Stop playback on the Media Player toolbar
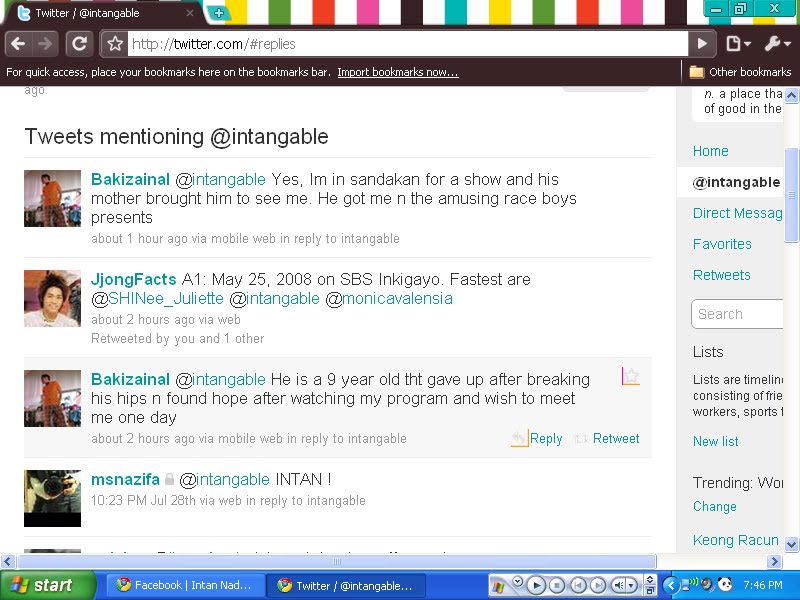Screen dimensions: 800x600 [x=557, y=586]
